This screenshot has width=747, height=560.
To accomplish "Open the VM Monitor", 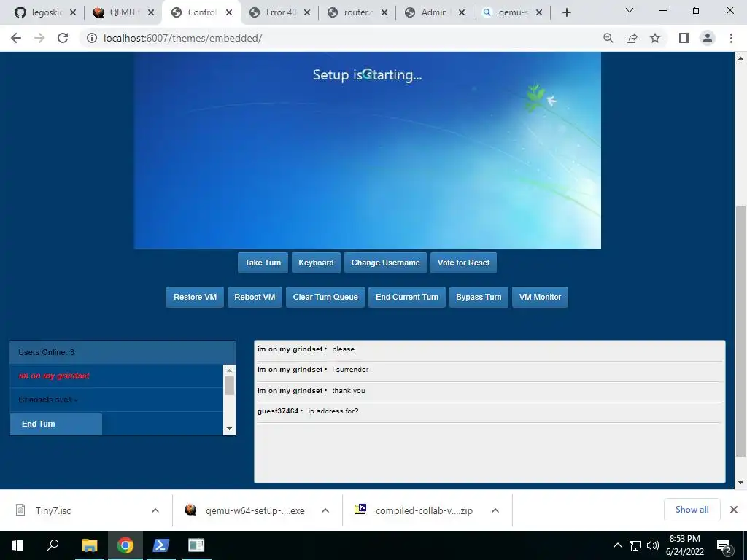I will tap(541, 297).
